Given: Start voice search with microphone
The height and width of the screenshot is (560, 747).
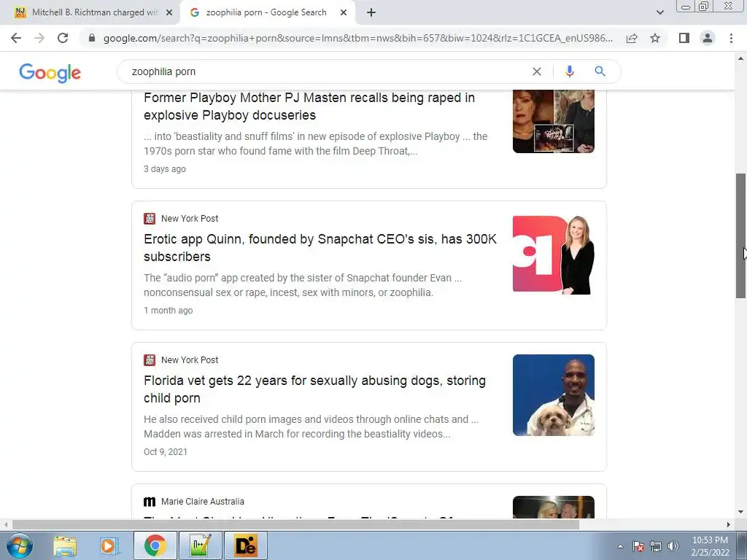Looking at the screenshot, I should 569,71.
